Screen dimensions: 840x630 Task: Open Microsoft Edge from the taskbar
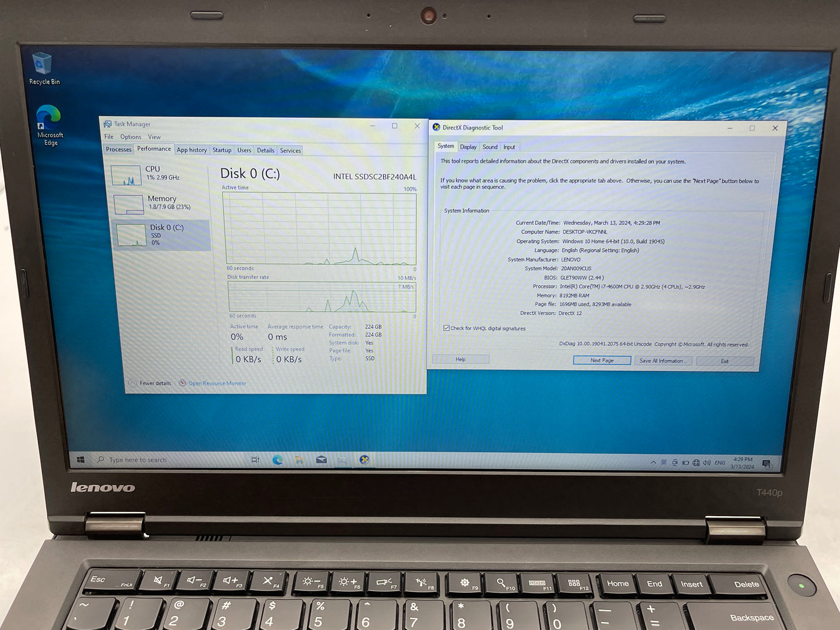277,460
